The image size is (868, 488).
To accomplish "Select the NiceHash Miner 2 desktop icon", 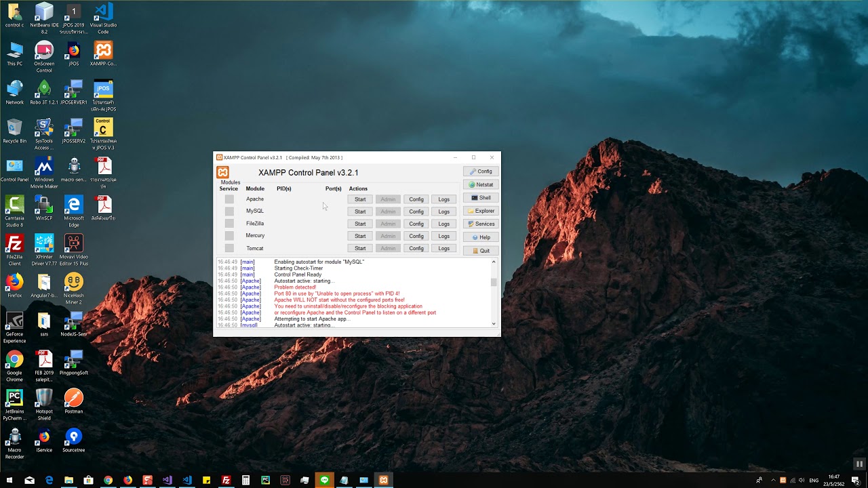I will click(x=73, y=289).
